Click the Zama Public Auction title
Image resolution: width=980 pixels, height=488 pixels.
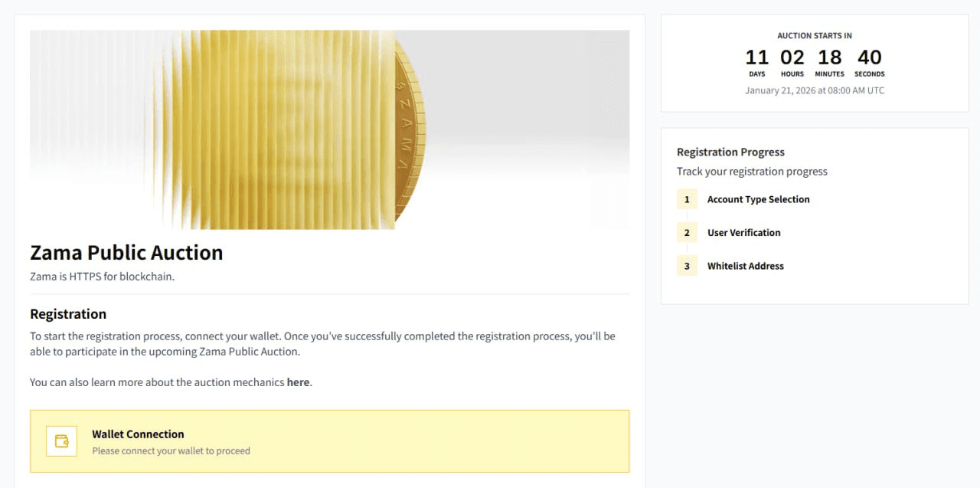click(126, 253)
